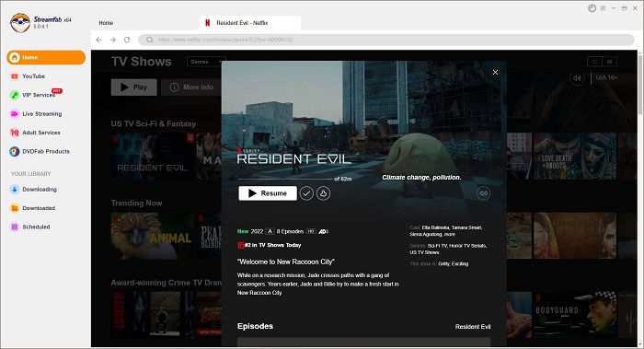644x349 pixels.
Task: Click the Gritty mood tag
Action: click(x=443, y=264)
